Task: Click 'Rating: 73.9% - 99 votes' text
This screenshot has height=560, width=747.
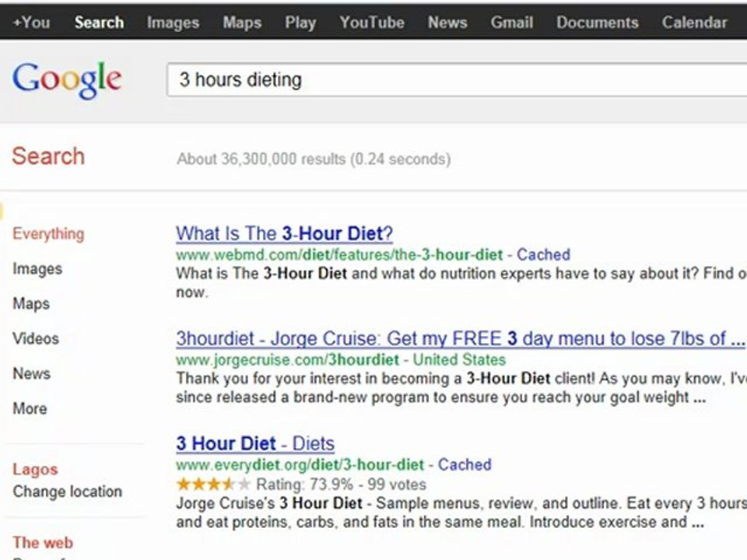Action: pos(341,485)
